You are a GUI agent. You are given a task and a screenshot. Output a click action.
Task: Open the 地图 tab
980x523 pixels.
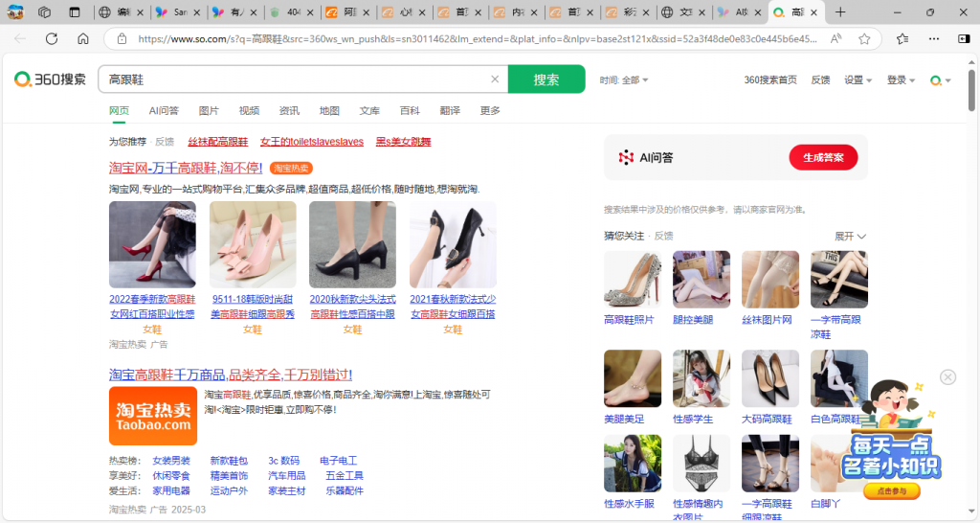pyautogui.click(x=329, y=111)
